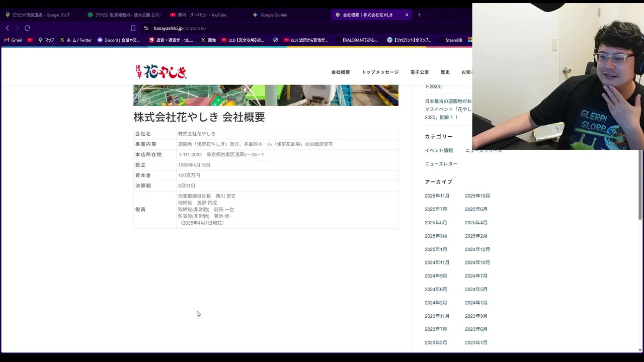
Task: Click the 100百万円 capital value
Action: (189, 175)
